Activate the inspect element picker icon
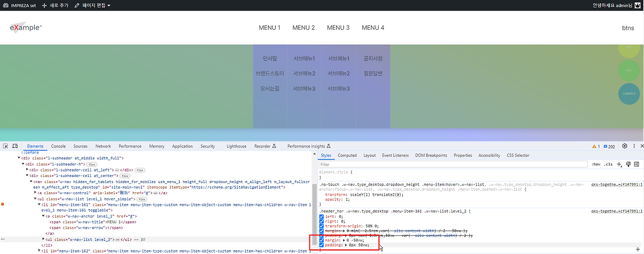The image size is (644, 254). click(x=6, y=146)
